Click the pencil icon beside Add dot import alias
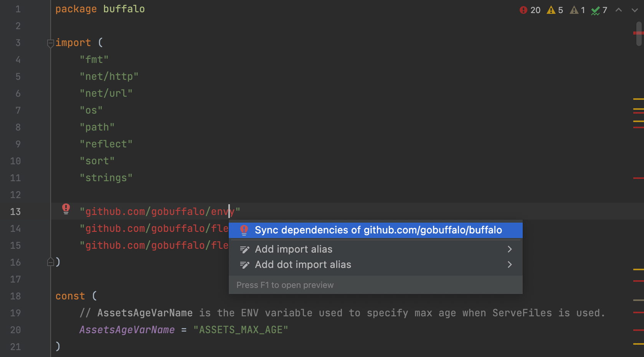 pyautogui.click(x=244, y=265)
